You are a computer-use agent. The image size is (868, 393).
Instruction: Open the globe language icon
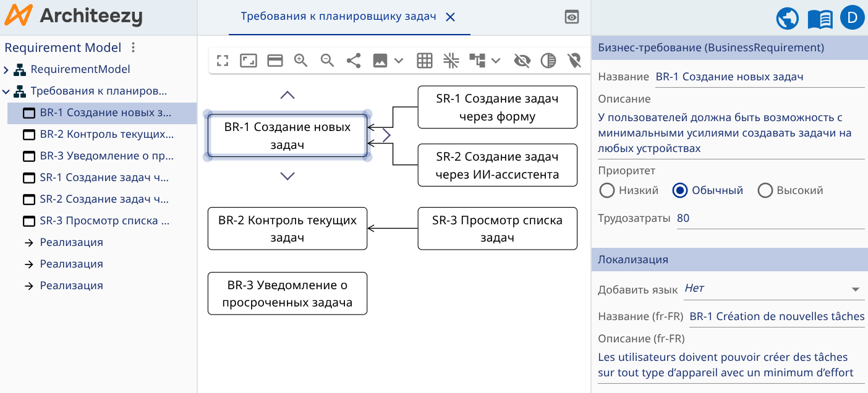pyautogui.click(x=788, y=18)
